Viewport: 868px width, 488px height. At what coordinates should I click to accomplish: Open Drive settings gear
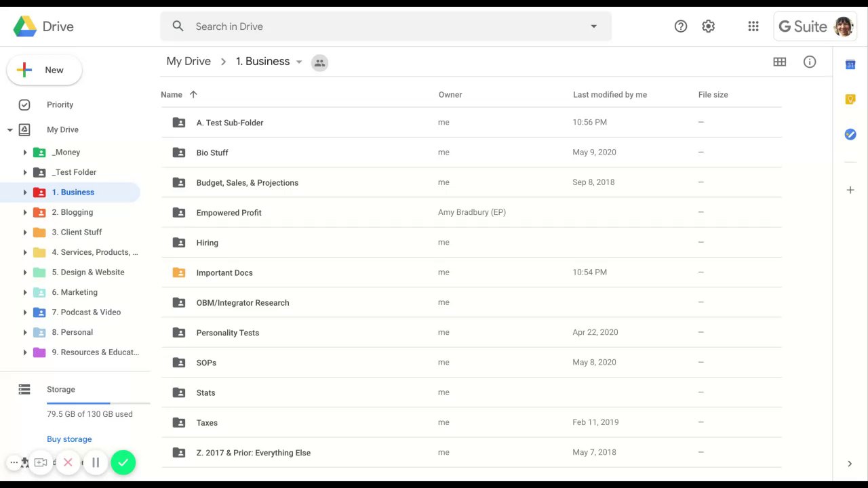[x=709, y=26]
